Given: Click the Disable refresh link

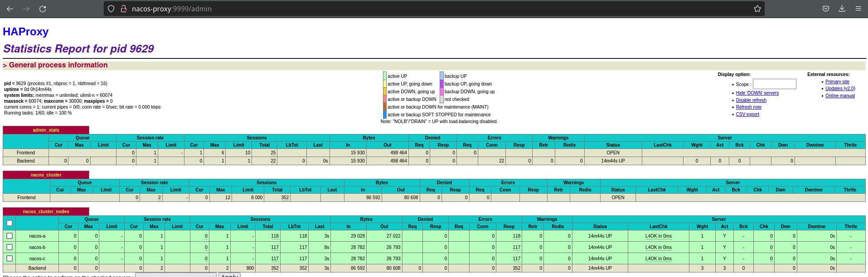Looking at the screenshot, I should pyautogui.click(x=751, y=100).
